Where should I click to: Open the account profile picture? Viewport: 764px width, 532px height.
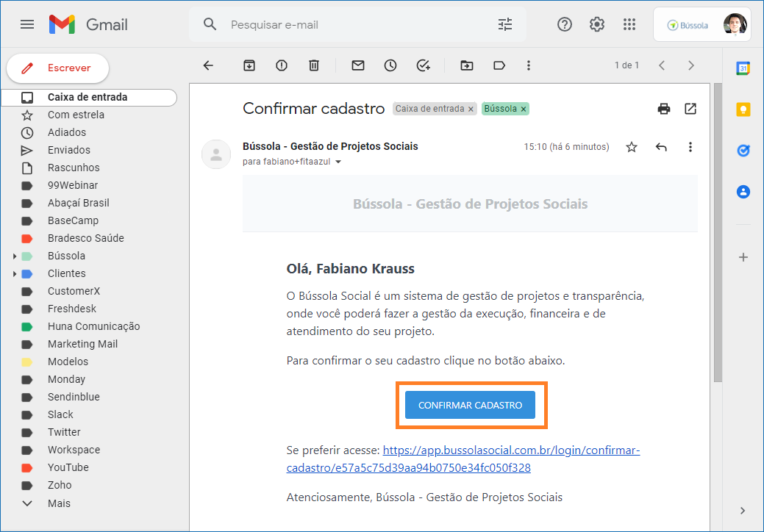735,24
